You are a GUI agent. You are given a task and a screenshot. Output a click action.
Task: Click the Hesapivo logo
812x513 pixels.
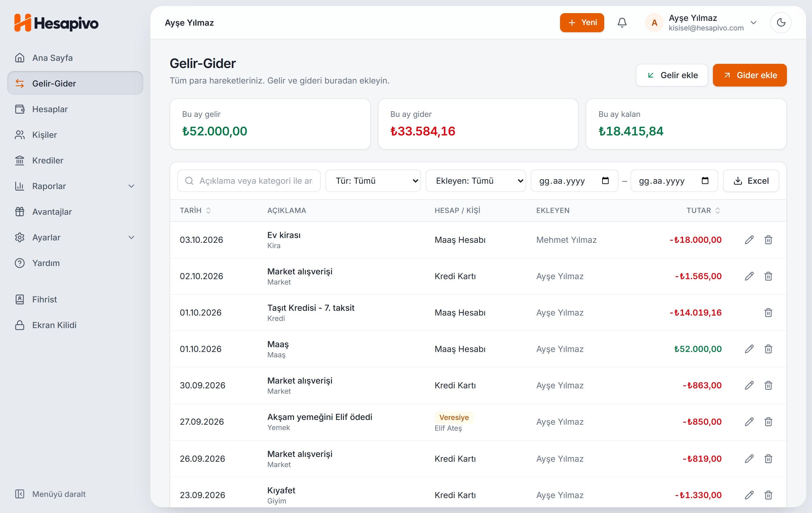(x=56, y=23)
